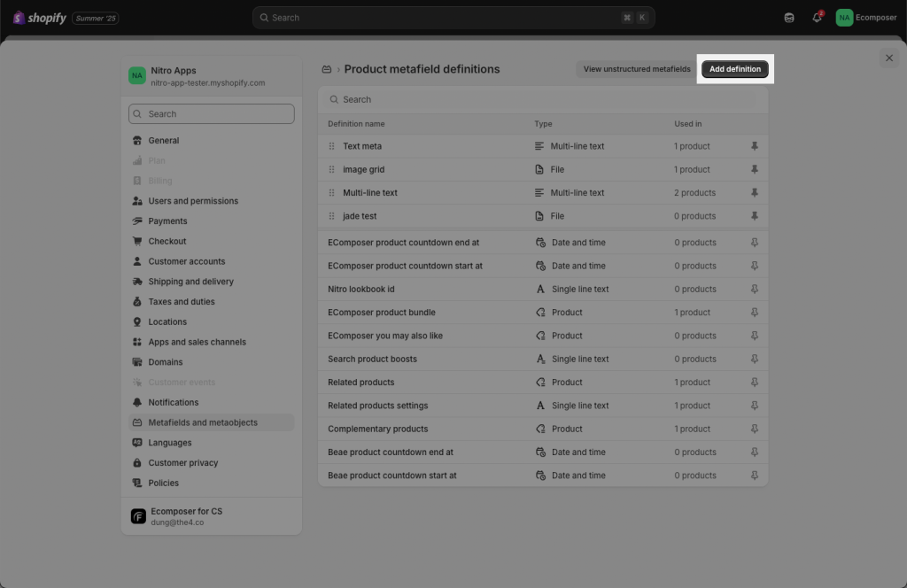Click drag handle of Text meta row
Screen dimensions: 907x588
point(331,146)
